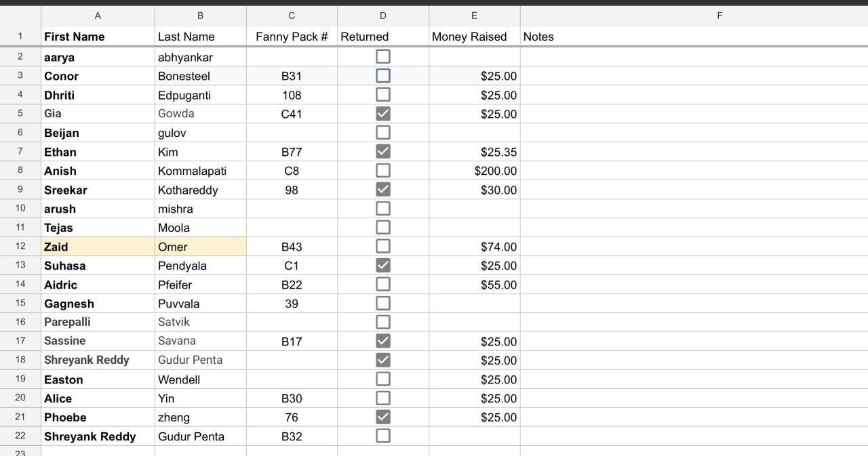Toggle the Returned checkbox in row 22

click(x=383, y=436)
